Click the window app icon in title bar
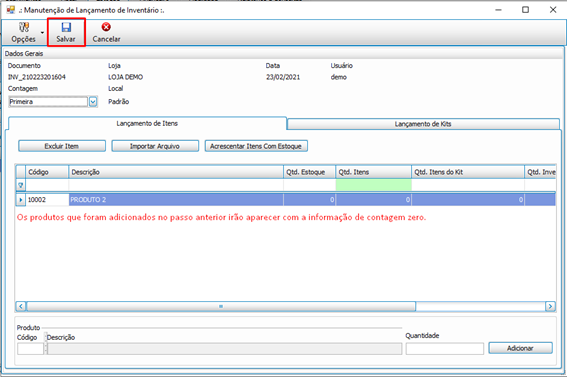Screen dimensions: 567x377 (10, 10)
